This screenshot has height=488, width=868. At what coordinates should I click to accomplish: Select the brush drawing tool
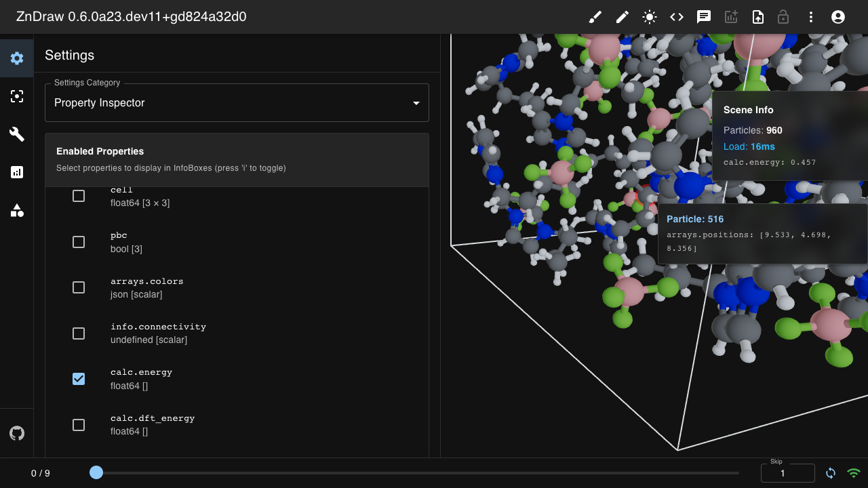click(x=595, y=17)
